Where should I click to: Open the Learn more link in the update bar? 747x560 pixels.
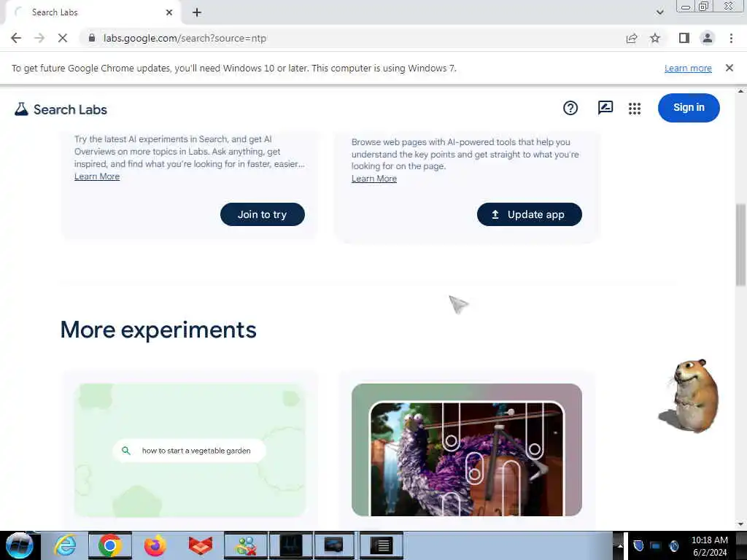[688, 68]
